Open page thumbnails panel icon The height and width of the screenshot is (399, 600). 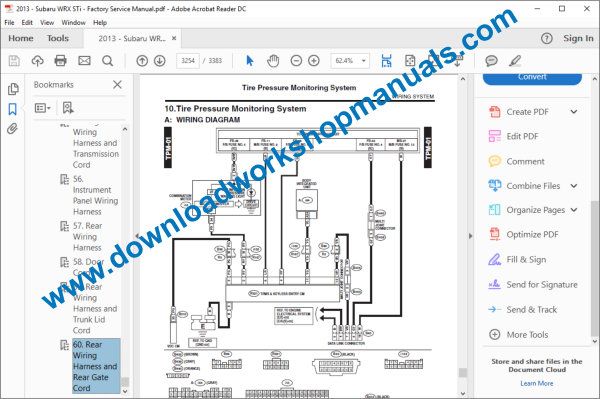[13, 89]
